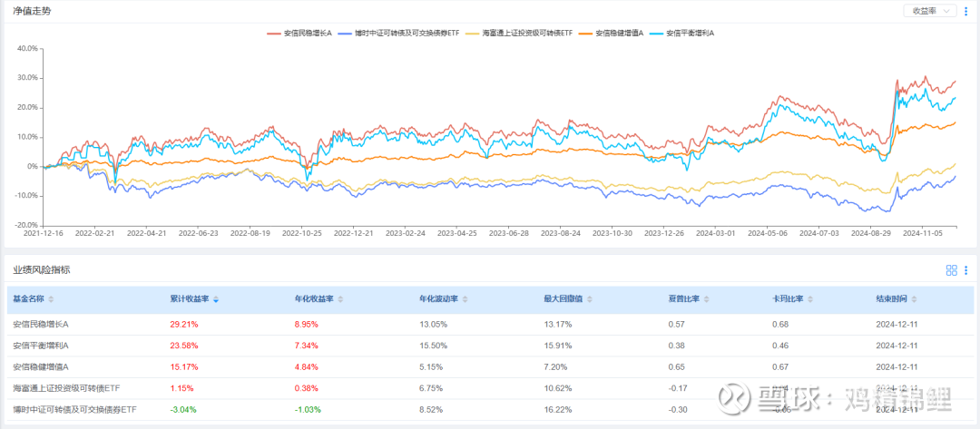980x429 pixels.
Task: Toggle 安信平衡增利A series in legend
Action: click(681, 34)
